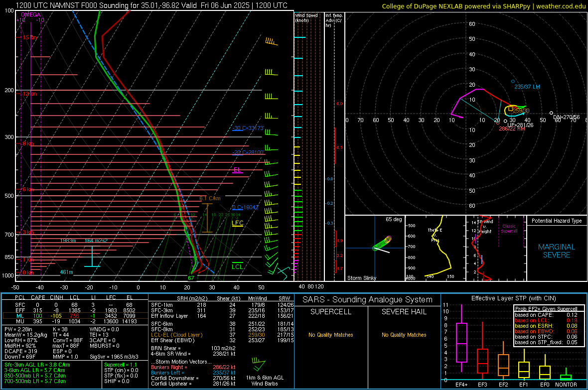Viewport: 588px width, 390px height.
Task: Click No Quality Matches under SEVERE HAIL
Action: [404, 335]
